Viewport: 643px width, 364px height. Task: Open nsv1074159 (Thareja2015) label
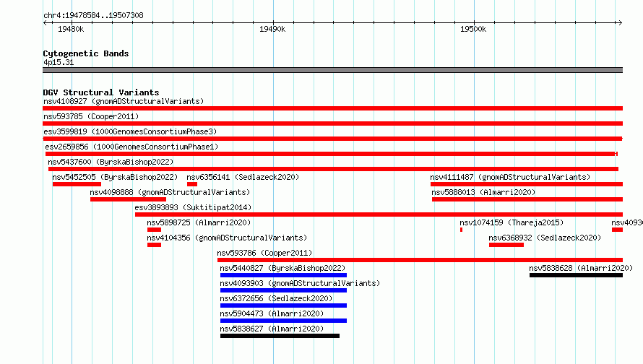(512, 222)
